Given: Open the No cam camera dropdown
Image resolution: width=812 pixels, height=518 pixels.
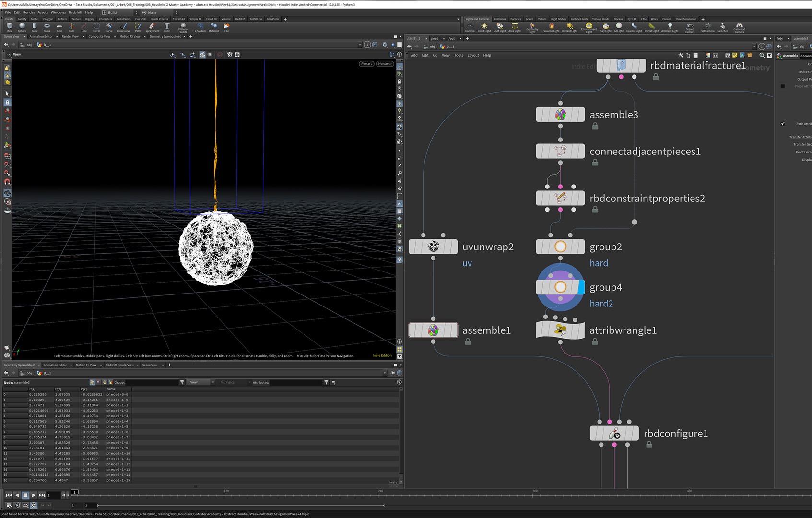Looking at the screenshot, I should (385, 64).
